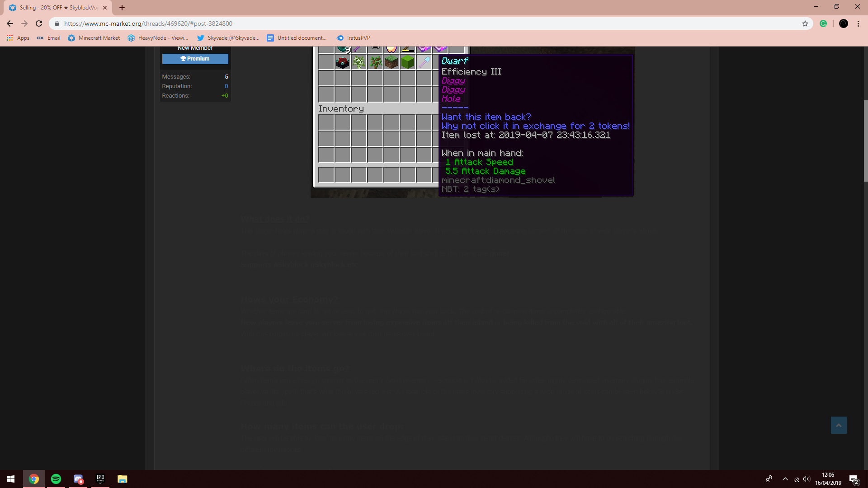Viewport: 868px width, 488px height.
Task: Open the IratusPVP bookmark
Action: [353, 38]
